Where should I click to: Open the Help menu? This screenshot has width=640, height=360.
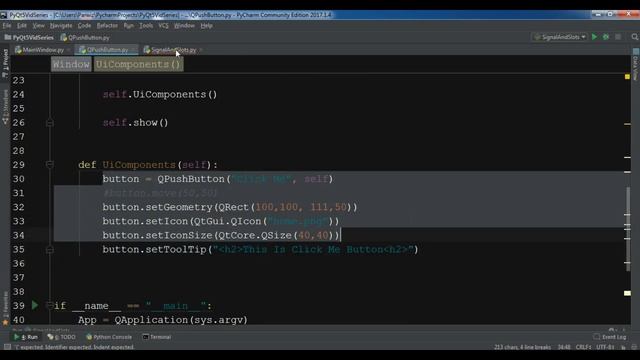(207, 25)
